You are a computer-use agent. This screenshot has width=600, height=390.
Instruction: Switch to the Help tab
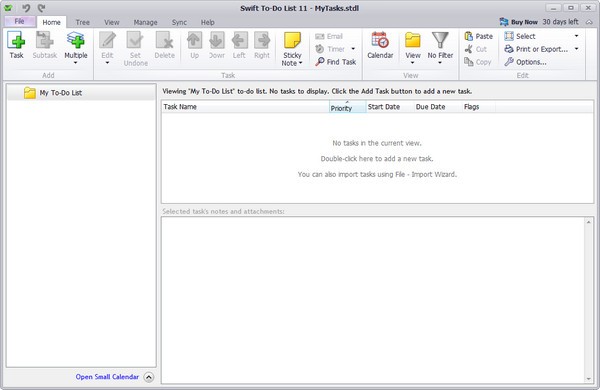(x=208, y=22)
